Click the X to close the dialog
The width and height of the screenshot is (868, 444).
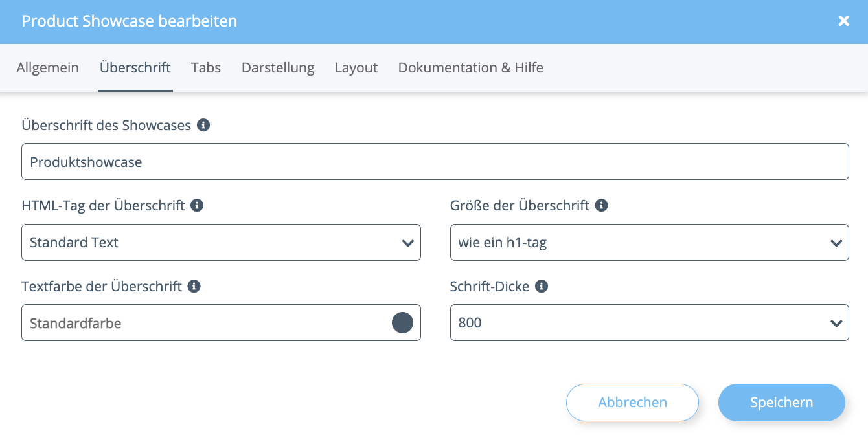click(843, 21)
